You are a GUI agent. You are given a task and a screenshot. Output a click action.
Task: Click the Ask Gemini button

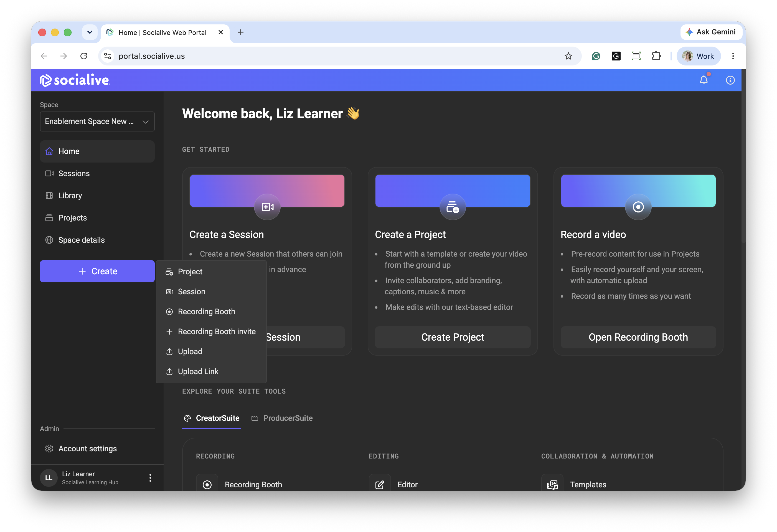711,32
